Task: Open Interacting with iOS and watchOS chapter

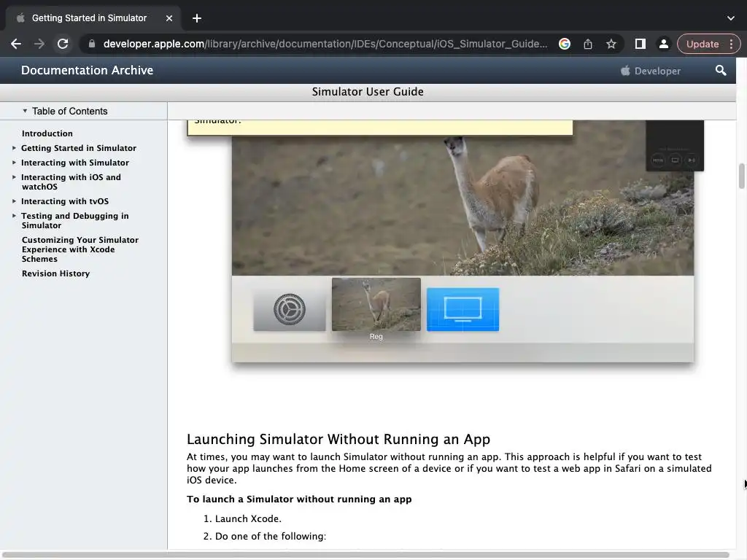Action: 71,182
